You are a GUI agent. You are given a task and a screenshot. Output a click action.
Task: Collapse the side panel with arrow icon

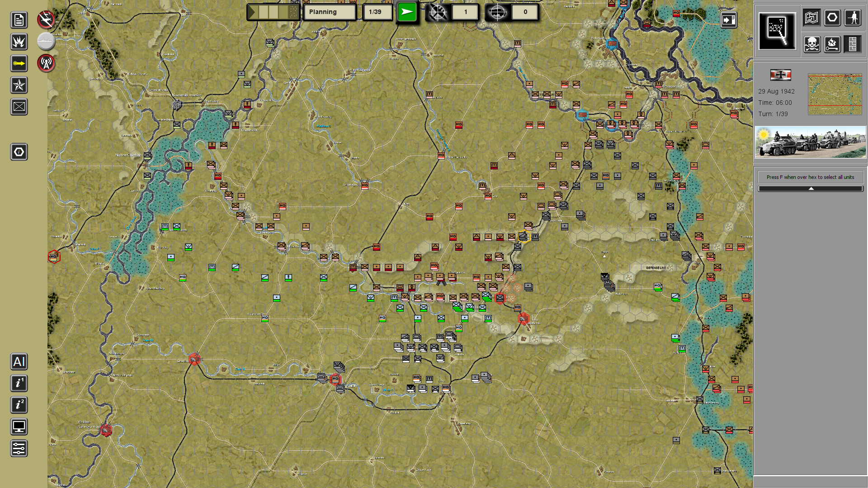(x=729, y=20)
